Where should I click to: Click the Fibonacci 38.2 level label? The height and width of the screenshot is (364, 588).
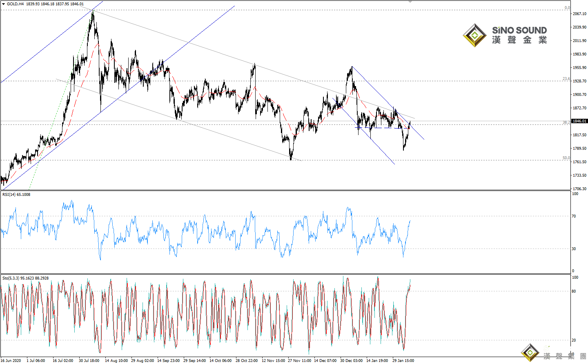566,122
